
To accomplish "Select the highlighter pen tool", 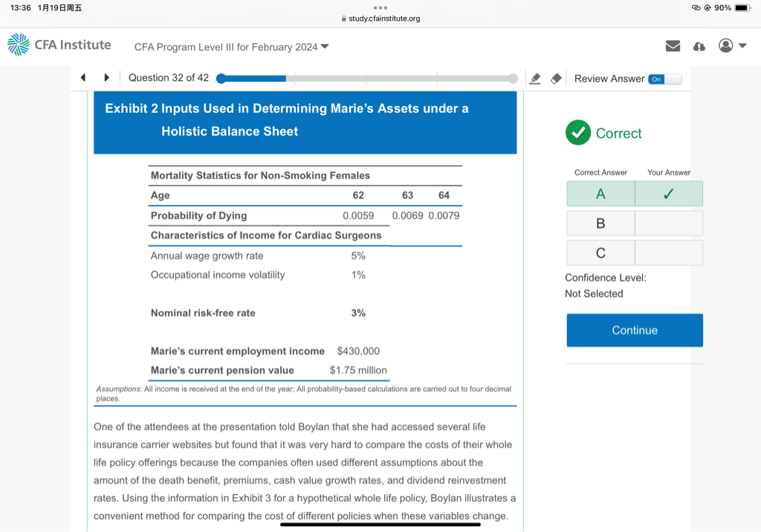I will (534, 79).
